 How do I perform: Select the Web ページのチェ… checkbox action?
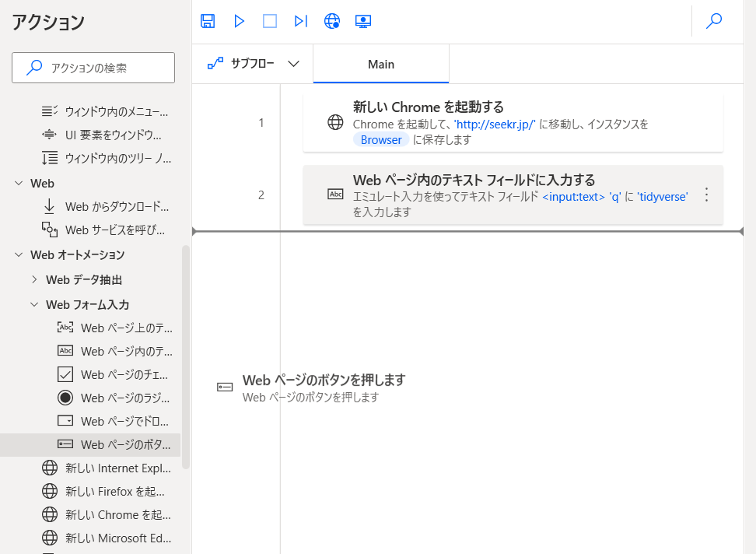click(114, 374)
